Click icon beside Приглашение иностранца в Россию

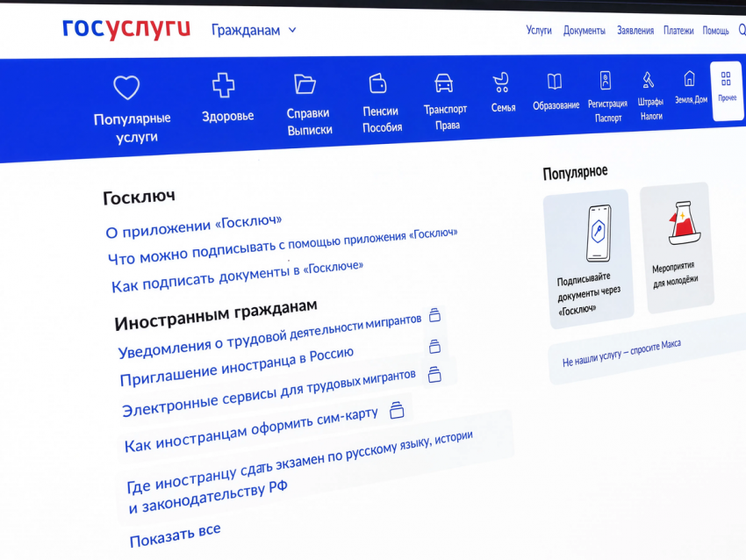point(434,346)
